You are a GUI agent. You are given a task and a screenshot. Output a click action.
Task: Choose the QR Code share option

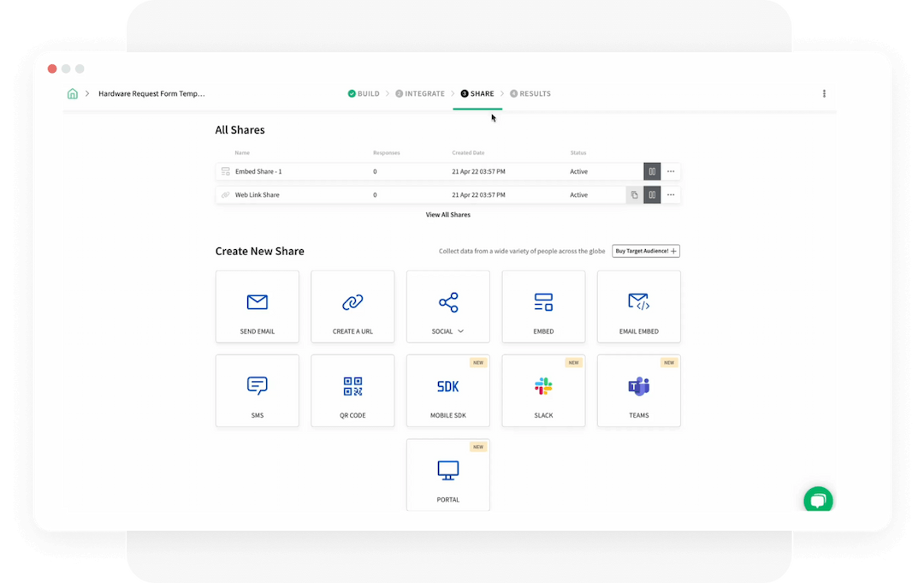pos(352,390)
